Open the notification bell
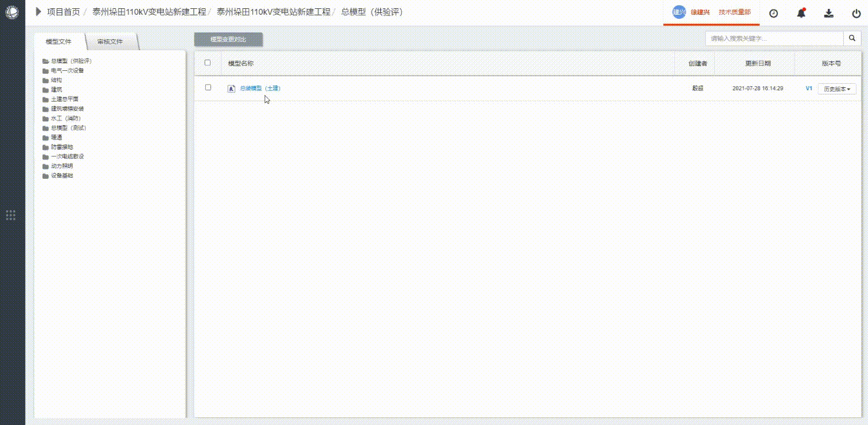The width and height of the screenshot is (868, 425). click(x=801, y=13)
